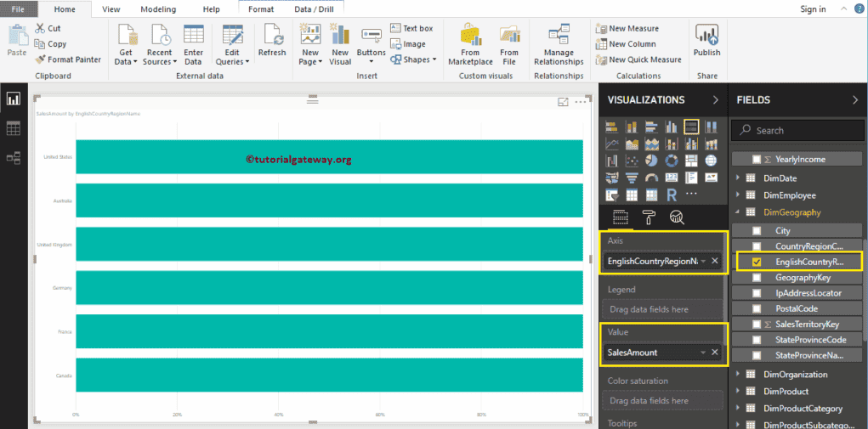This screenshot has width=868, height=429.
Task: Select the Stacked column chart visualization
Action: 632,127
